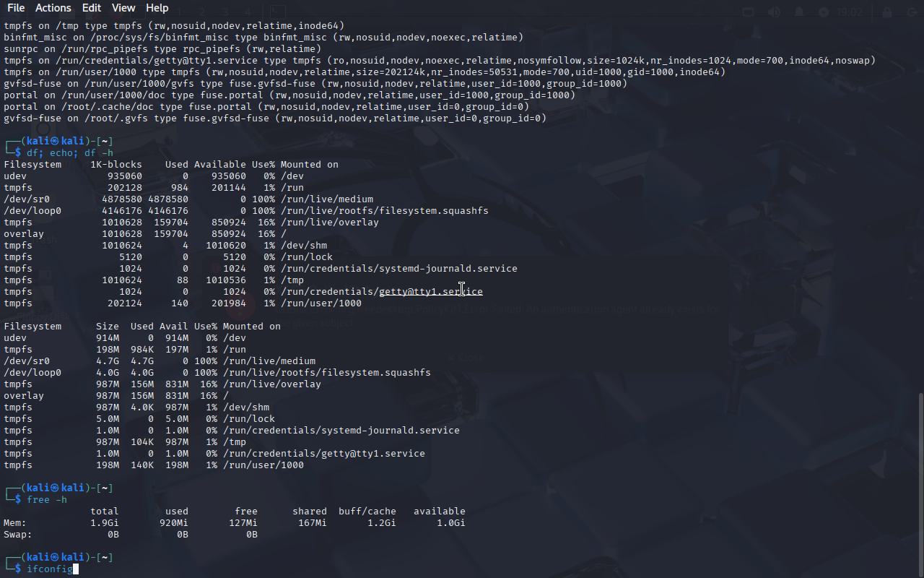Click the 'Avail' header in the df -h table

(174, 327)
